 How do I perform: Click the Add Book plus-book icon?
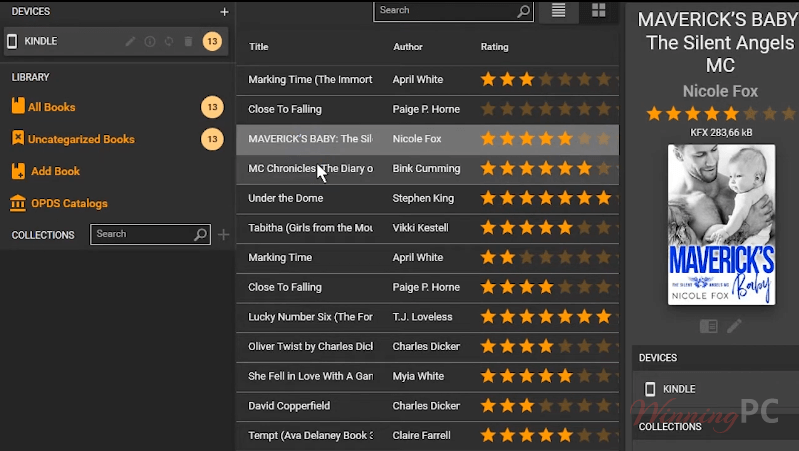click(18, 171)
